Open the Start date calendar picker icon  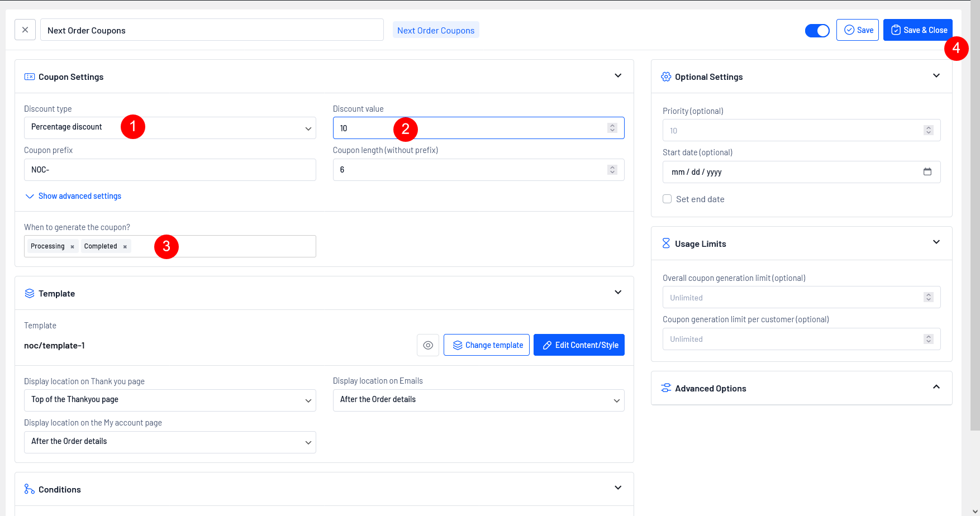click(927, 172)
